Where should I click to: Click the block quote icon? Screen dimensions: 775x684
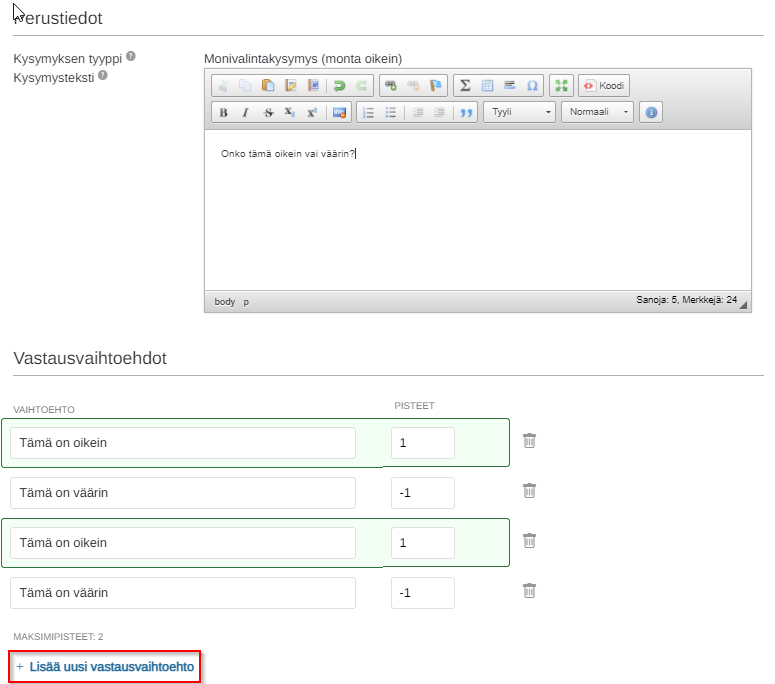(466, 112)
